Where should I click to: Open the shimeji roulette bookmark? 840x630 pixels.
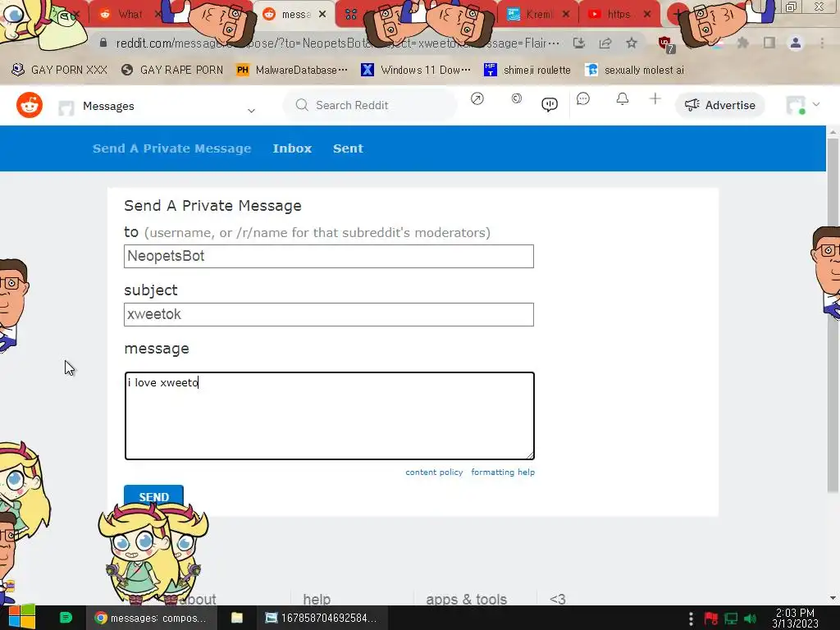[527, 70]
